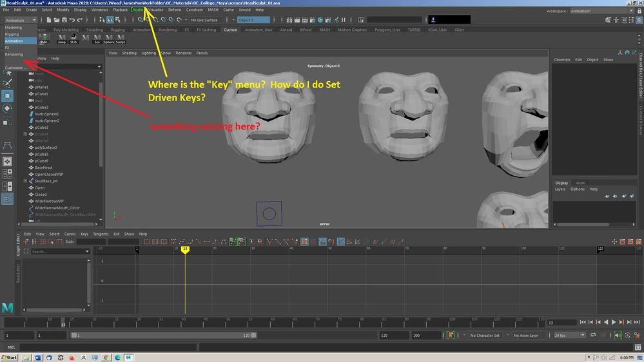This screenshot has height=362, width=644.
Task: Click the pause render icon in status line
Action: (344, 20)
